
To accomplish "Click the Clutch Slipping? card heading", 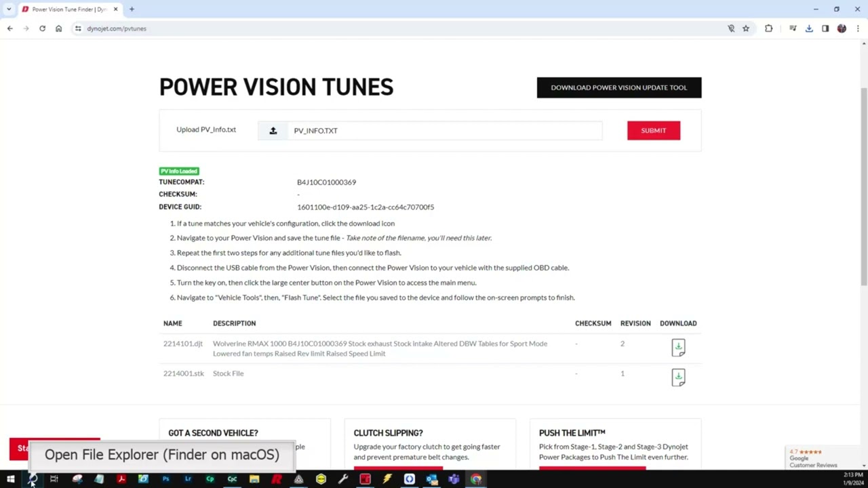I will (388, 433).
